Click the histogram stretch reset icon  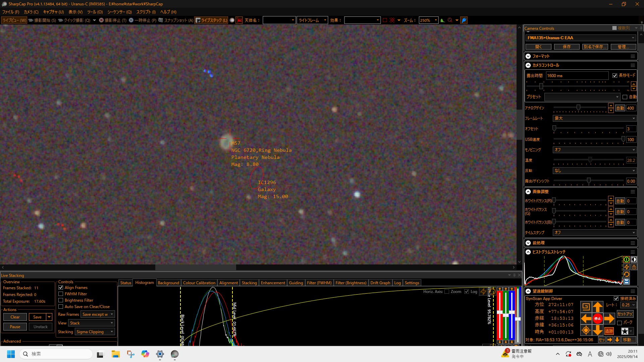(626, 275)
